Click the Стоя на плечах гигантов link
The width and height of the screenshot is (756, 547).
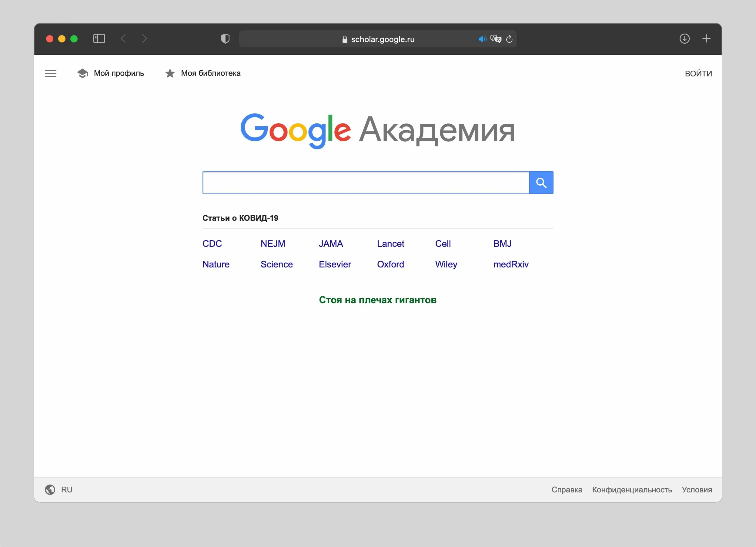coord(378,300)
